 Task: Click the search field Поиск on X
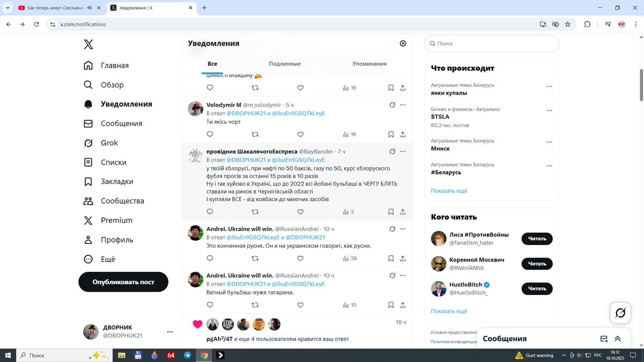click(x=492, y=43)
